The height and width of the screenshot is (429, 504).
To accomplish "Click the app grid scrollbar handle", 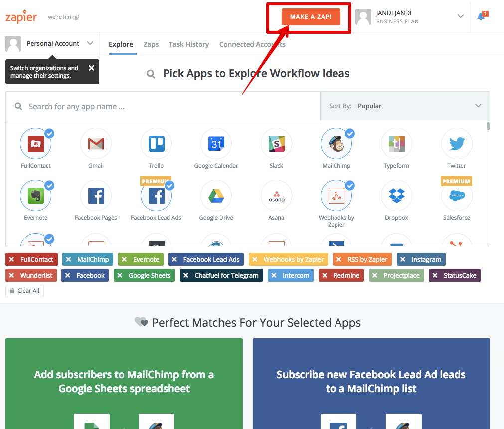I will [488, 126].
